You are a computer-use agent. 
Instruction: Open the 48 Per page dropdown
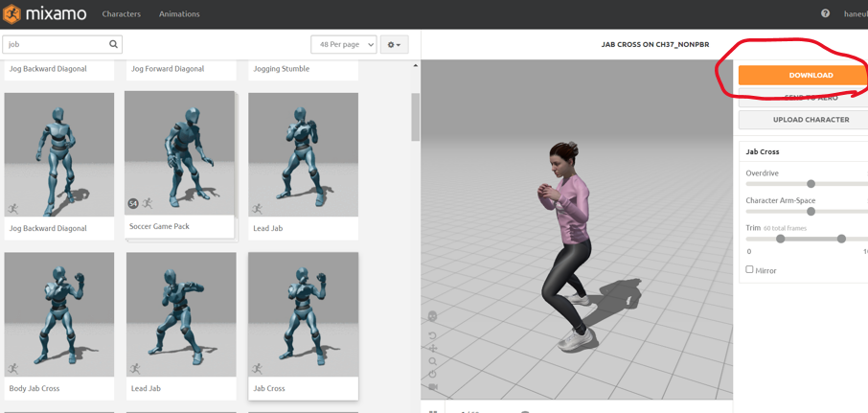pyautogui.click(x=344, y=44)
